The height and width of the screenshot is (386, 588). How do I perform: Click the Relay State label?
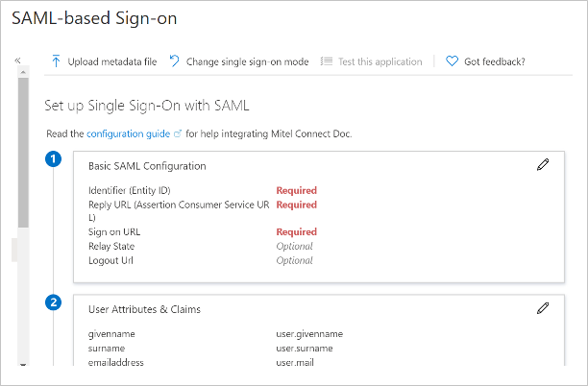(x=111, y=246)
